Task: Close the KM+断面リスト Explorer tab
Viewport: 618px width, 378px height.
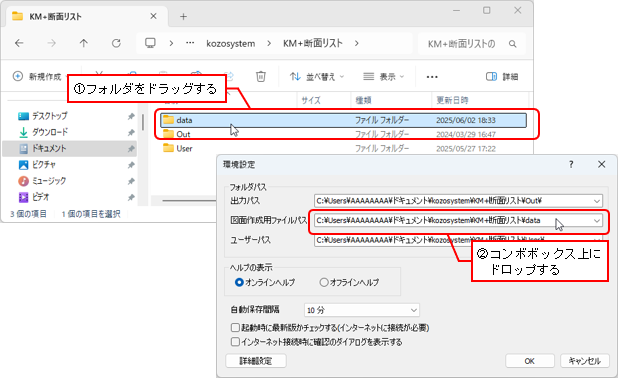Action: pyautogui.click(x=153, y=16)
